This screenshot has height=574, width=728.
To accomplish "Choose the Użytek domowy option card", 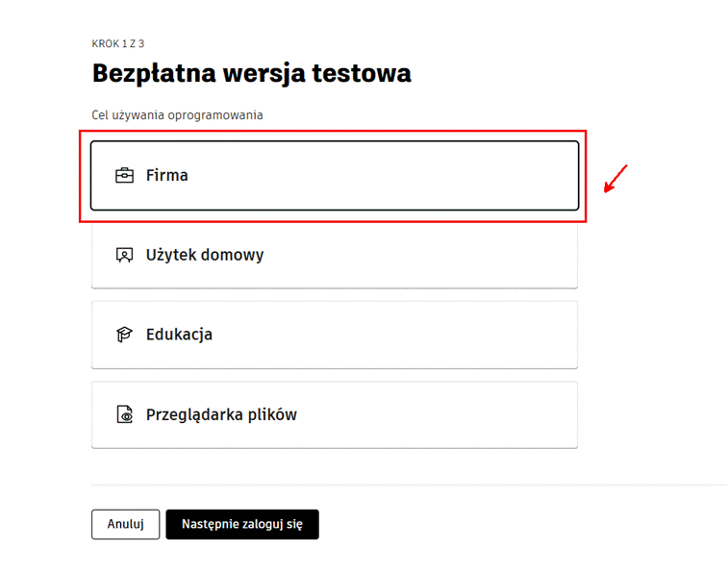I will coord(335,256).
